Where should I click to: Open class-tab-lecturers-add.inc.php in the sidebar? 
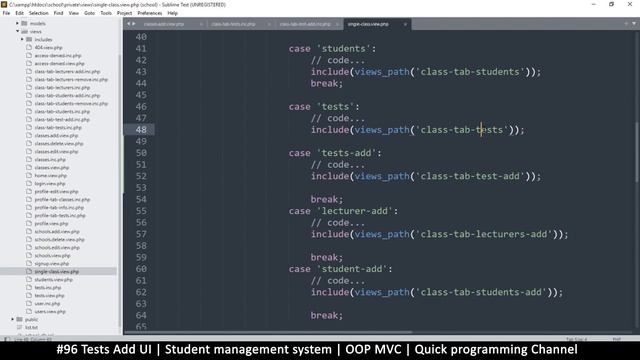point(67,71)
